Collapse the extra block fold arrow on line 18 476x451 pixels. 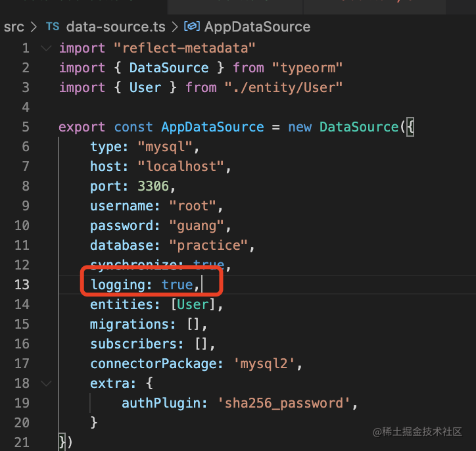(46, 384)
